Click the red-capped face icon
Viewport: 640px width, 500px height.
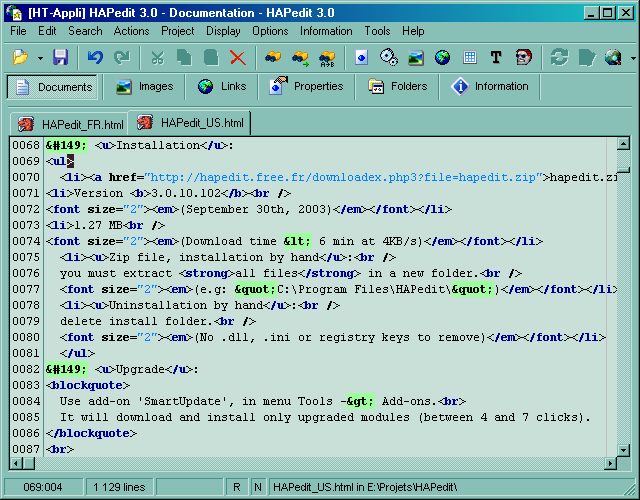pyautogui.click(x=524, y=58)
